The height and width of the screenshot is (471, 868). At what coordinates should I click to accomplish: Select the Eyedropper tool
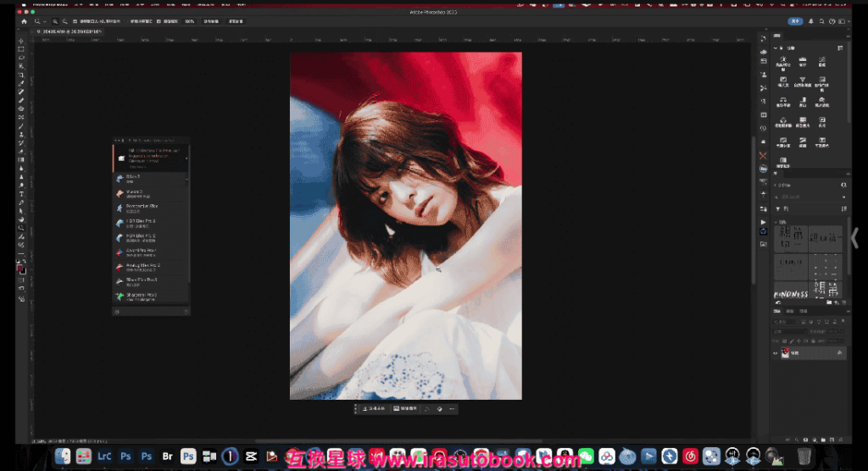pos(21,83)
